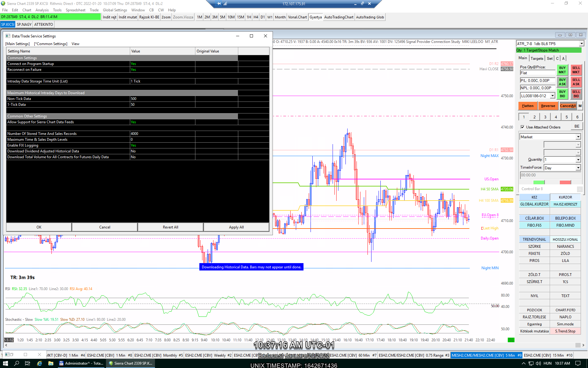588x368 pixels.
Task: Click the Reverse position button
Action: coord(548,106)
